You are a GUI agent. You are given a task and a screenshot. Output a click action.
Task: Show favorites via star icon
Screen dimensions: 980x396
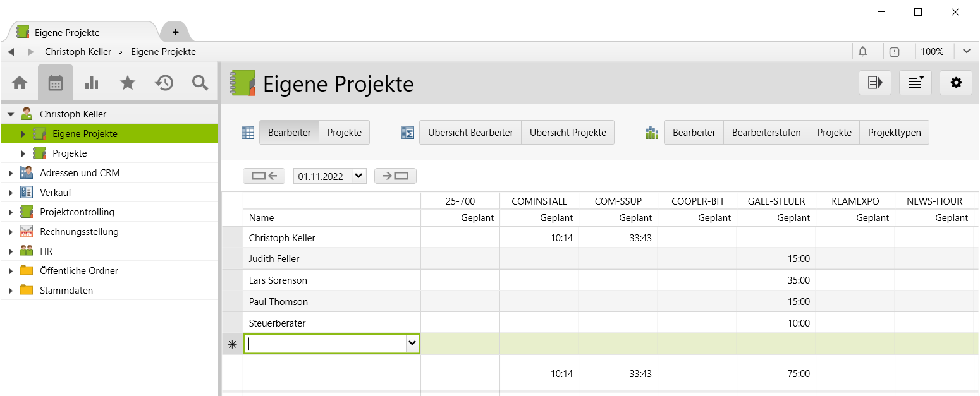128,83
